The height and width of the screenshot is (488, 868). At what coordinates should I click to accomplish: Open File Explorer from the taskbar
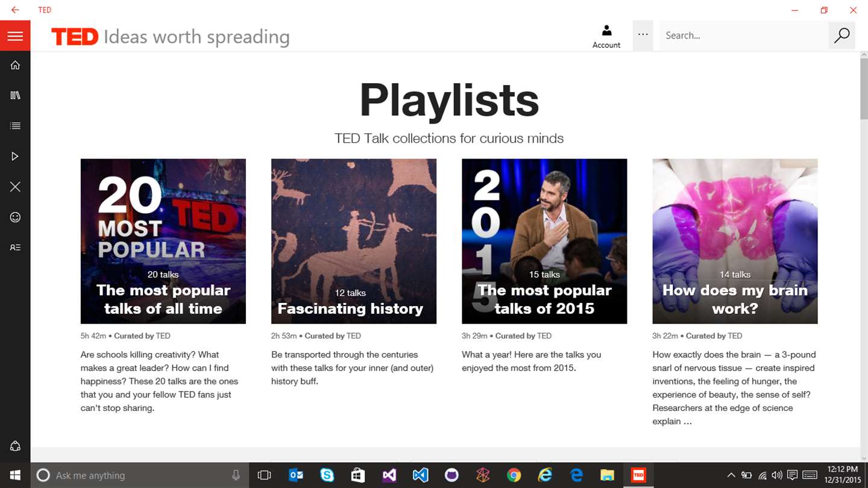tap(607, 475)
